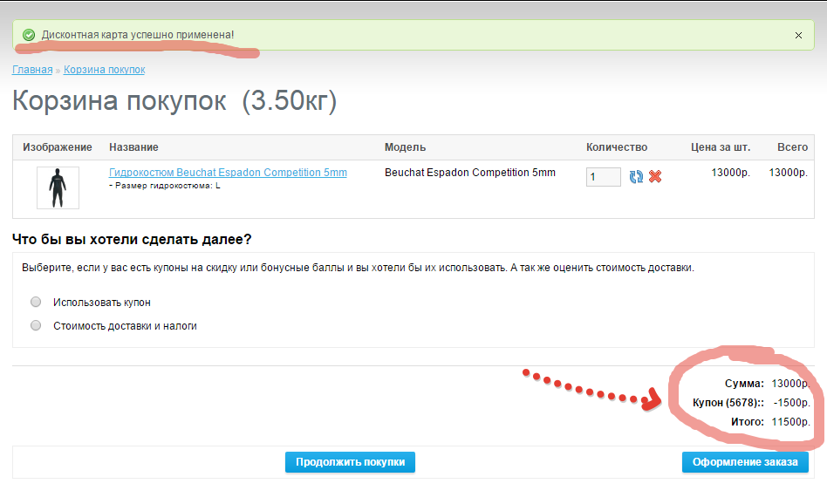
Task: Click the 'Корзина покупок (3.50кг)' page heading
Action: tap(174, 101)
